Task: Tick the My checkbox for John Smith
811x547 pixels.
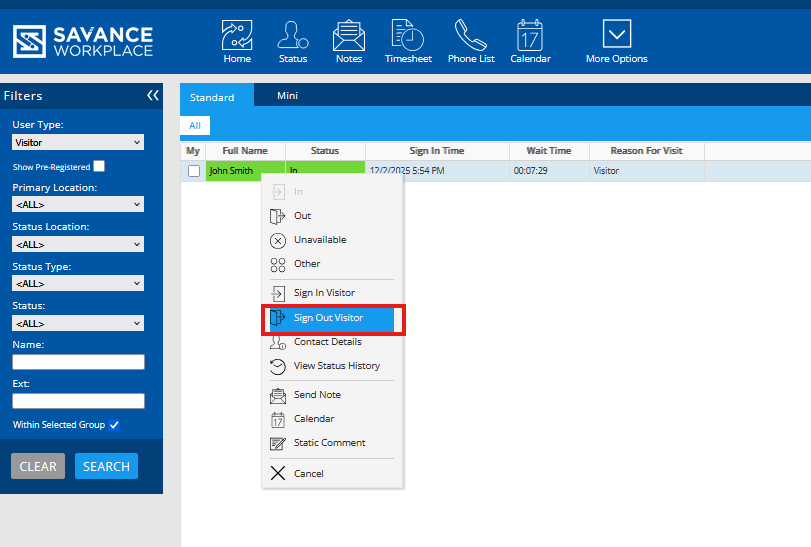Action: [x=194, y=171]
